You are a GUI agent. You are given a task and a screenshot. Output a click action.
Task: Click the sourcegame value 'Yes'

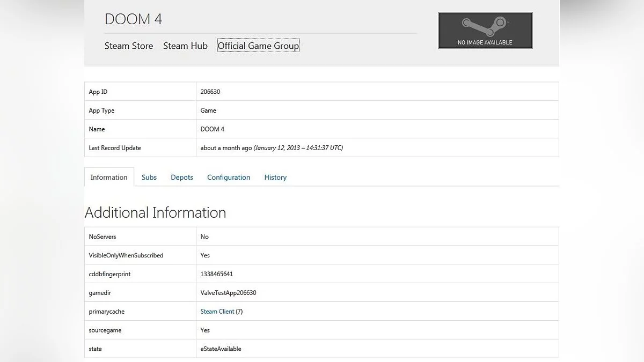pos(205,330)
